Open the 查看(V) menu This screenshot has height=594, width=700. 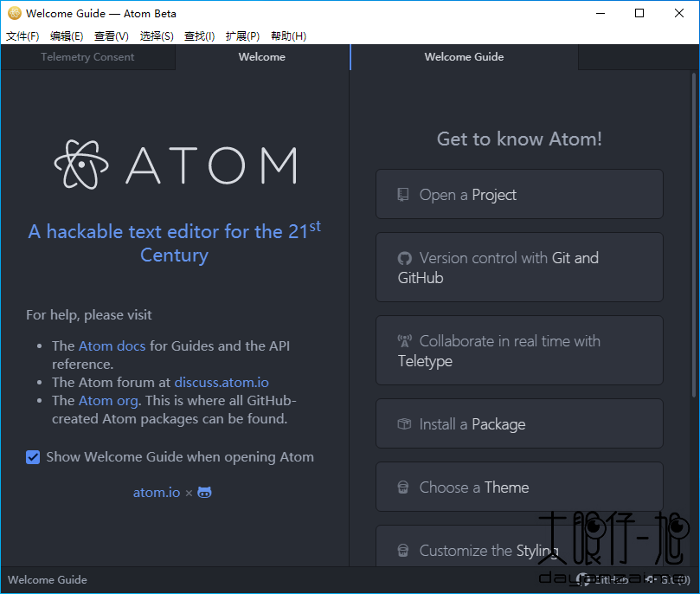pos(111,36)
